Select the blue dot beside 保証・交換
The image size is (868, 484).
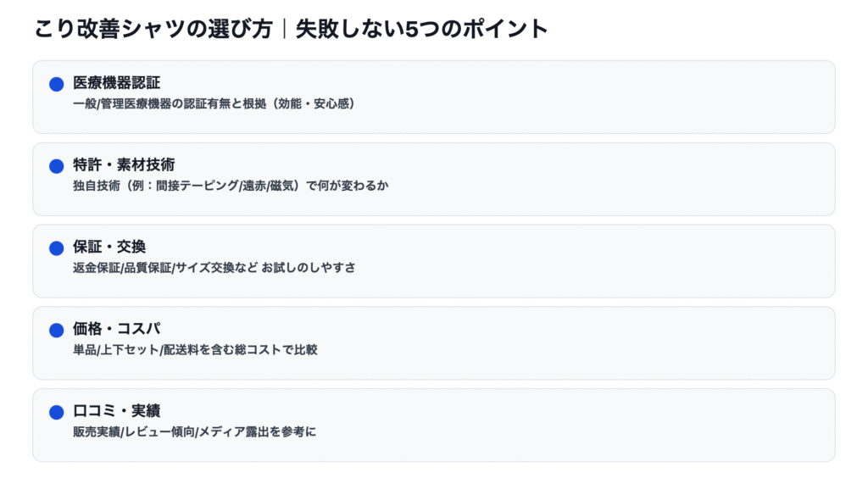(57, 248)
